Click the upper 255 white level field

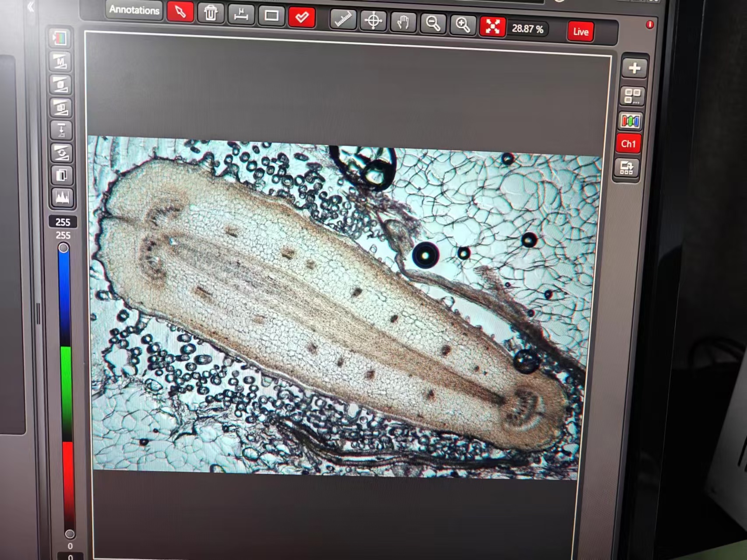[63, 222]
